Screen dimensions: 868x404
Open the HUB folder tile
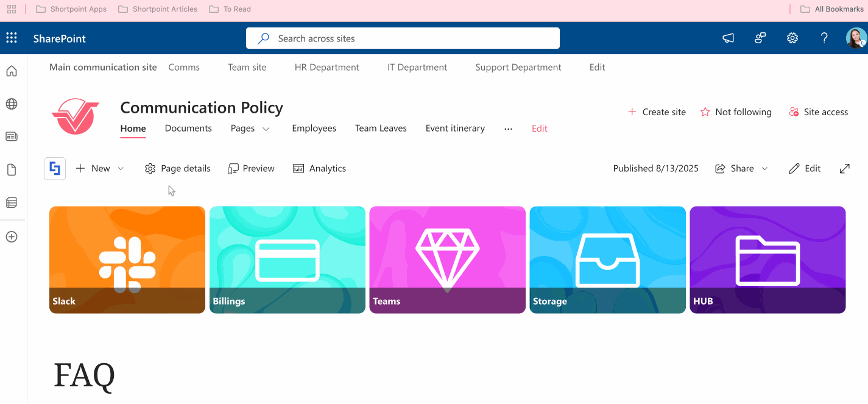tap(768, 260)
